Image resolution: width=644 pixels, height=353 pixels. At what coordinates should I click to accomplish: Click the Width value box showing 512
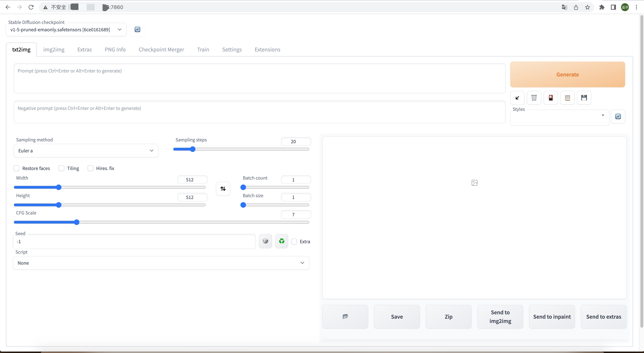tap(192, 180)
